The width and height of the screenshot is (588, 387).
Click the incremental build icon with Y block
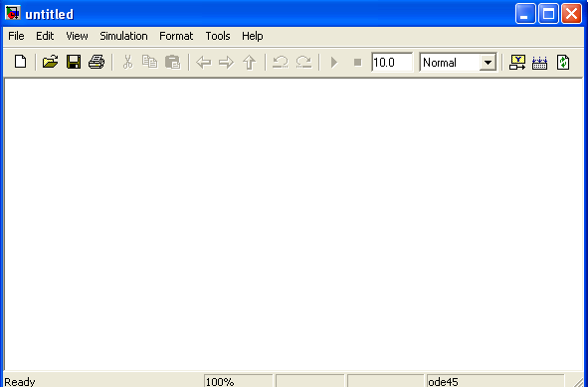coord(517,63)
